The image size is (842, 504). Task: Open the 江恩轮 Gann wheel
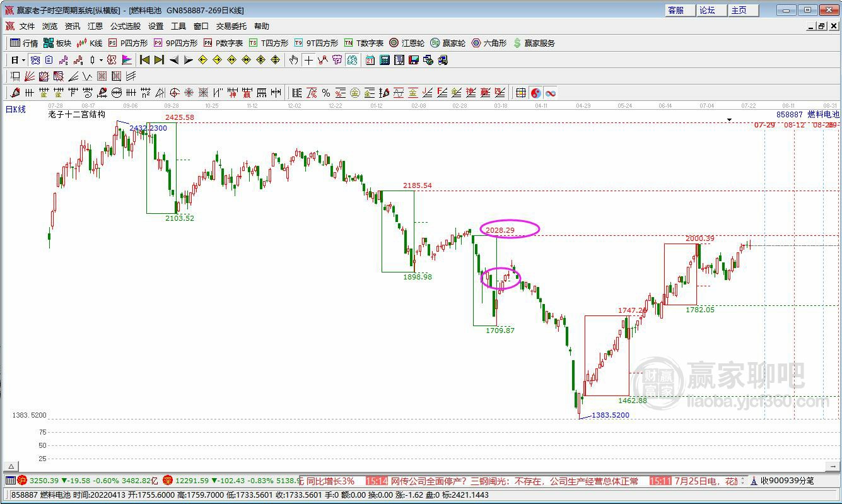(407, 43)
